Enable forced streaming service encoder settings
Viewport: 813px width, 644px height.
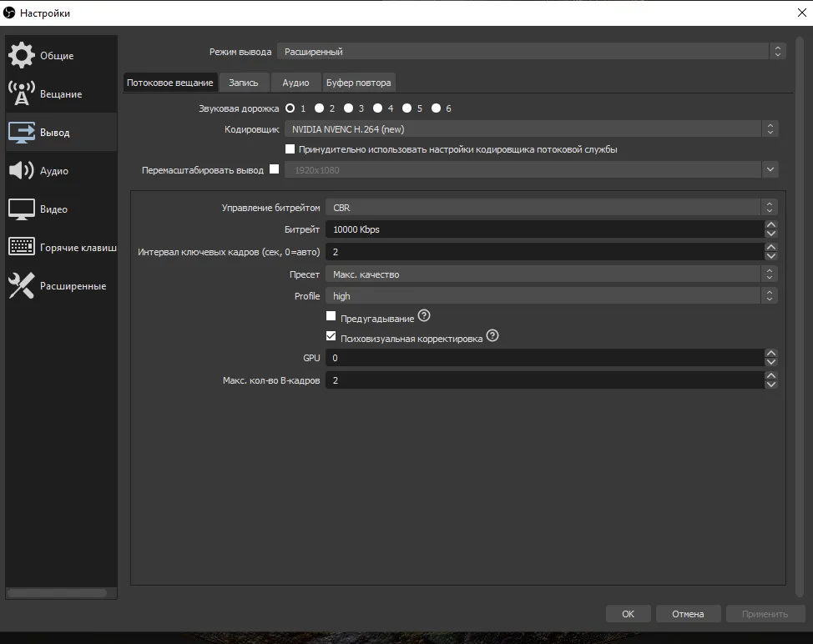coord(290,149)
